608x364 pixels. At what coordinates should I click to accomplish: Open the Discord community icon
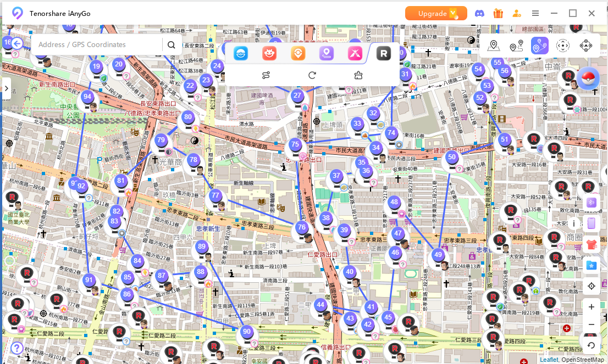coord(479,13)
